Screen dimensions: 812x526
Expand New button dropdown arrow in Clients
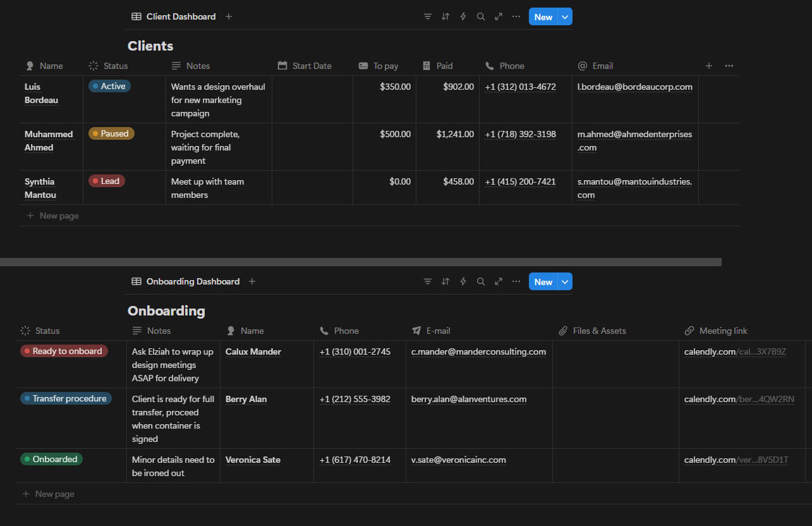pyautogui.click(x=565, y=17)
